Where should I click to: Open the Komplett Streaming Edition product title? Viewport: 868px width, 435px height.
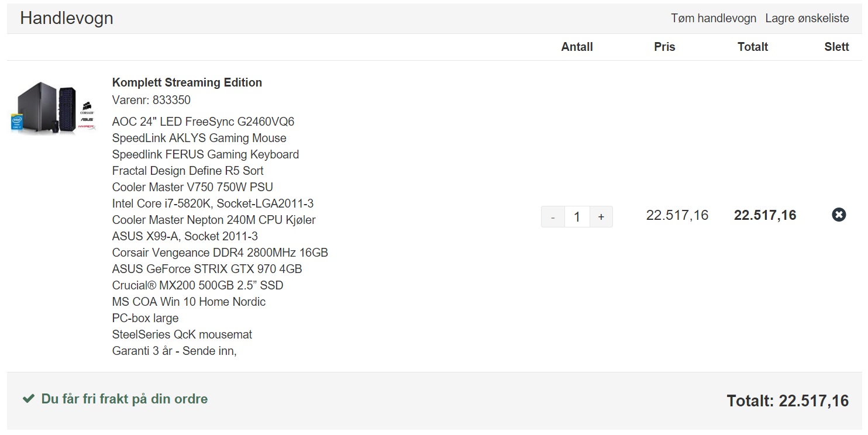click(x=187, y=82)
